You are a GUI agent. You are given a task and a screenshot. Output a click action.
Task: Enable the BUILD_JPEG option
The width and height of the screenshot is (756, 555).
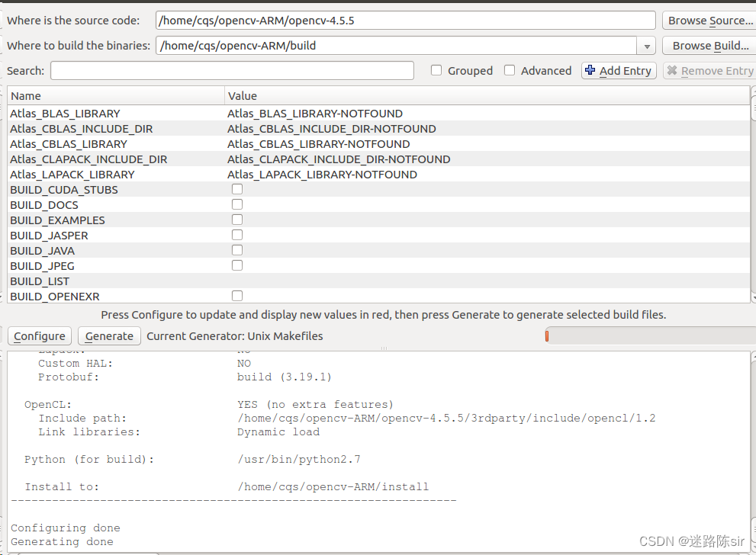236,265
